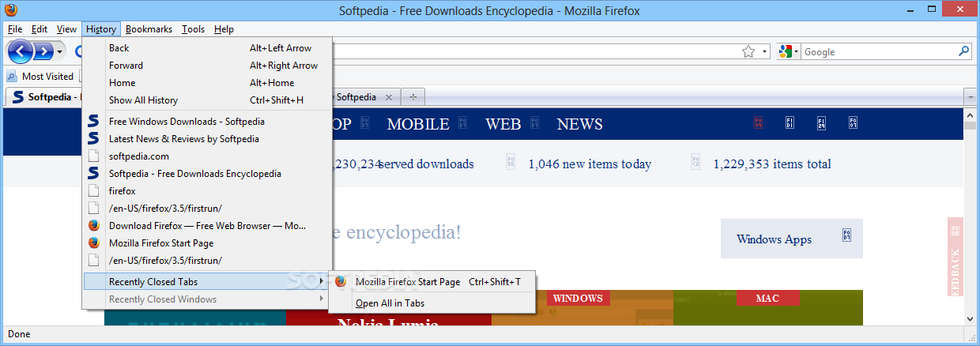Click the 1,229,353 items total text
The width and height of the screenshot is (980, 346).
[772, 164]
